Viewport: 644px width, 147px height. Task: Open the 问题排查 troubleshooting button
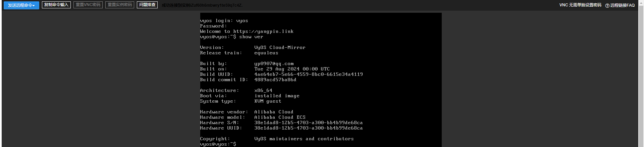147,5
